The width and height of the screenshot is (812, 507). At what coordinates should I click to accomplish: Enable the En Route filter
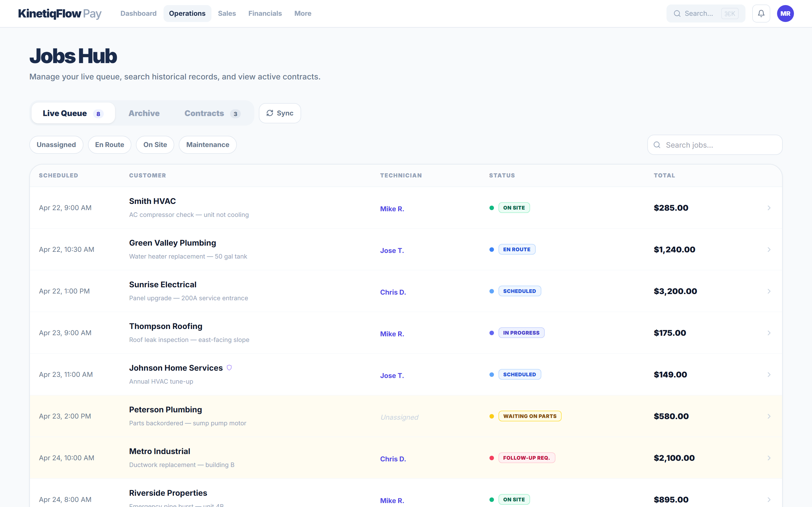pyautogui.click(x=109, y=144)
